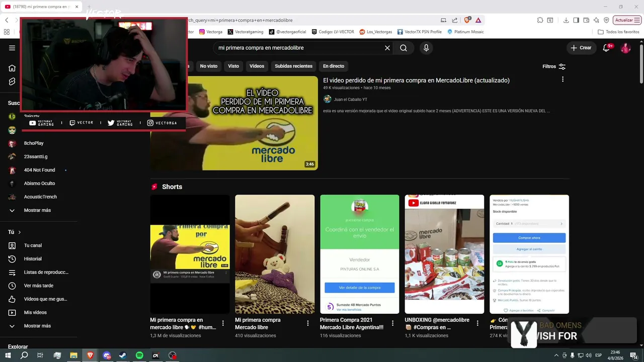Expand subscriptions with Mostrar más

[x=37, y=210]
